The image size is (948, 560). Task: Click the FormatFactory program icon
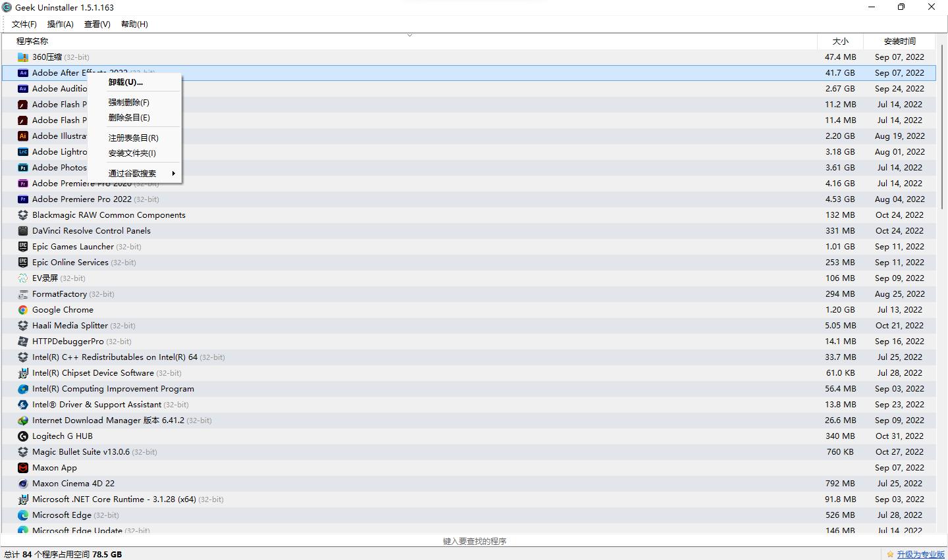point(23,294)
